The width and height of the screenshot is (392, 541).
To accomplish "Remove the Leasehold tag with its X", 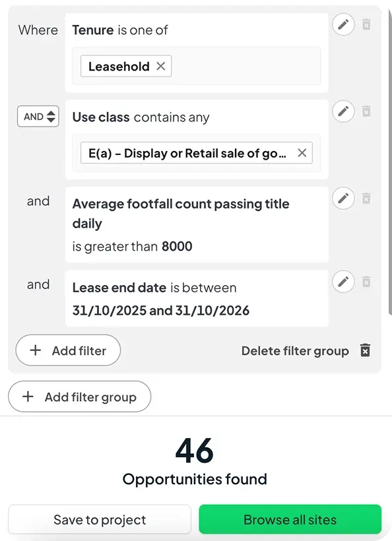I will coord(160,66).
